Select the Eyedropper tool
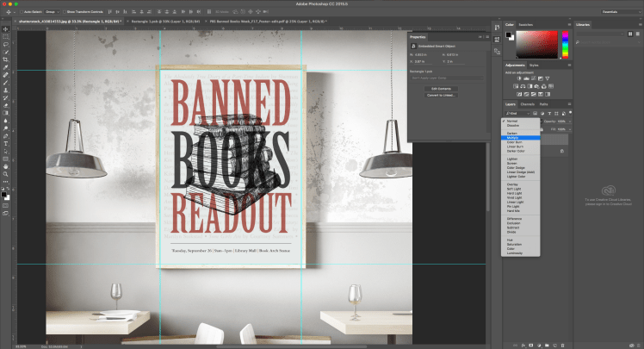Viewport: 644px width, 349px height. (6, 67)
